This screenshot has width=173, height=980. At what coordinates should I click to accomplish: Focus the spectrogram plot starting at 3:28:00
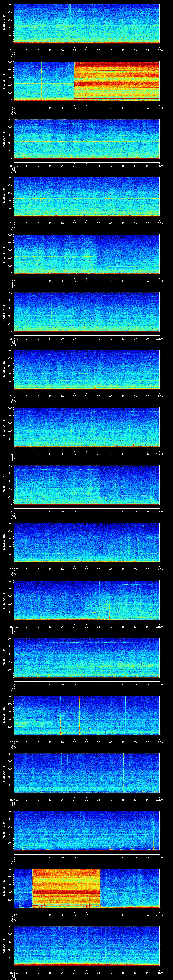click(87, 831)
